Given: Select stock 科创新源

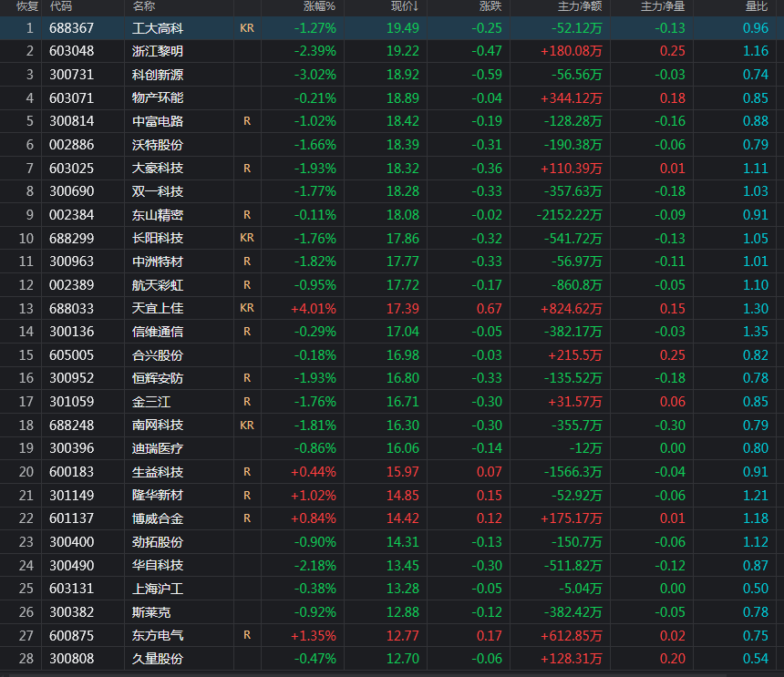Looking at the screenshot, I should [x=158, y=75].
